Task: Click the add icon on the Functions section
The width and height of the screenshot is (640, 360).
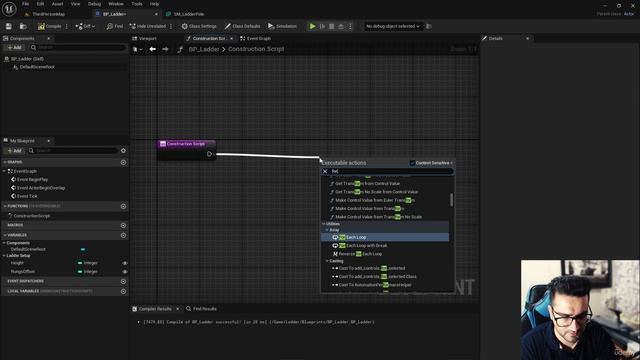Action: (x=123, y=206)
